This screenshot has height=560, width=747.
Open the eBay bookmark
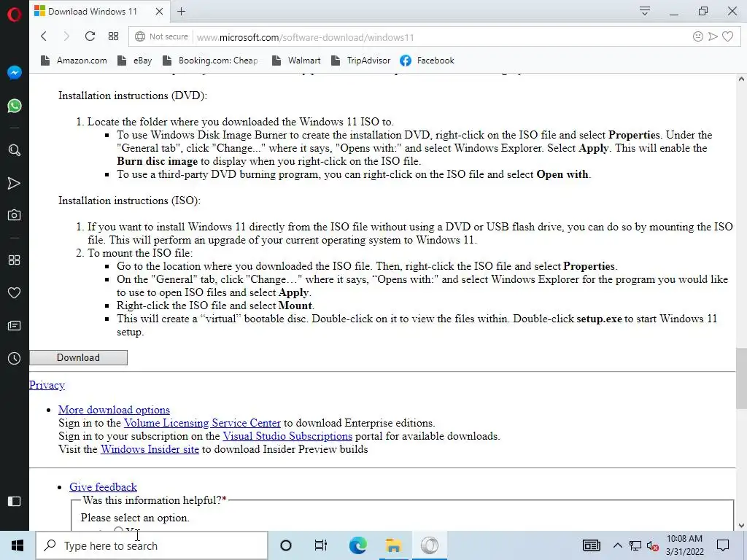pos(135,61)
